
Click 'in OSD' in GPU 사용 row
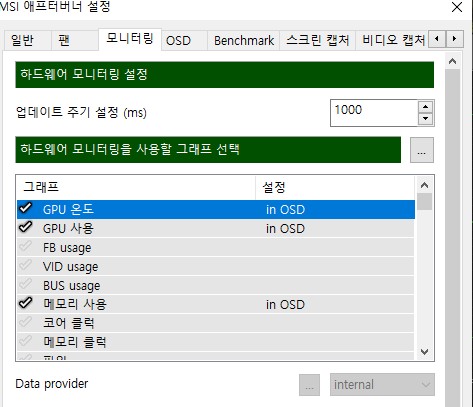click(x=285, y=229)
